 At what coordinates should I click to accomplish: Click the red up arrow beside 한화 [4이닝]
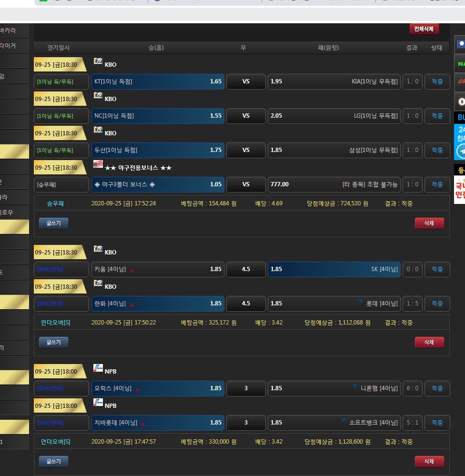[x=131, y=304]
